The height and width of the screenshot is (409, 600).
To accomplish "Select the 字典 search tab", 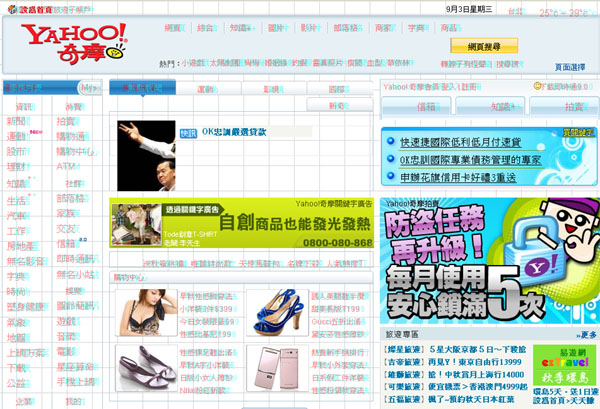I will (418, 28).
